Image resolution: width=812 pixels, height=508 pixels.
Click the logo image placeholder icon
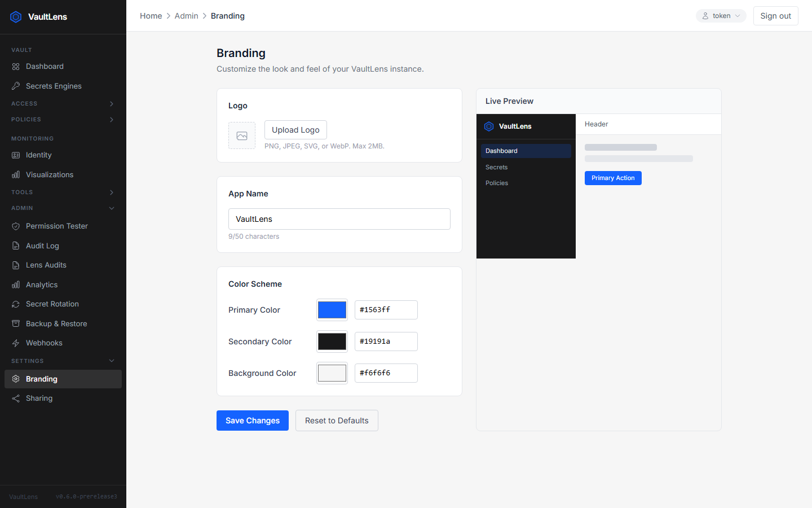(x=242, y=135)
